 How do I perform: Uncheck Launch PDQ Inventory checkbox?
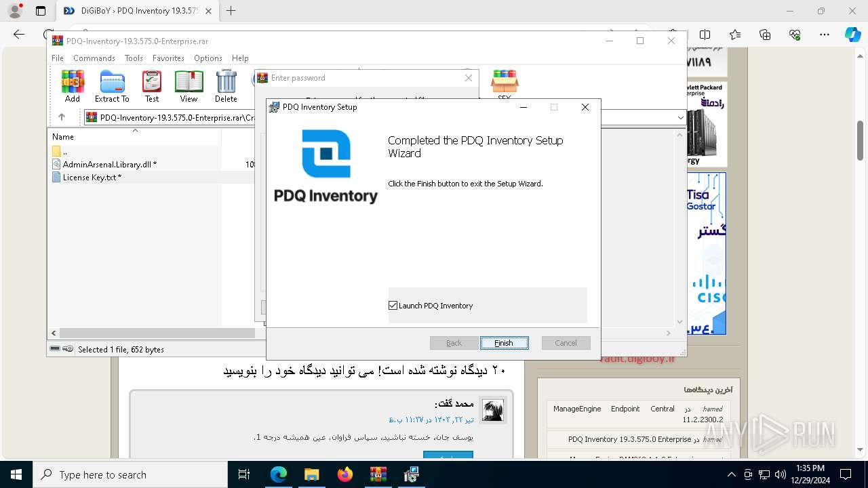(x=393, y=306)
